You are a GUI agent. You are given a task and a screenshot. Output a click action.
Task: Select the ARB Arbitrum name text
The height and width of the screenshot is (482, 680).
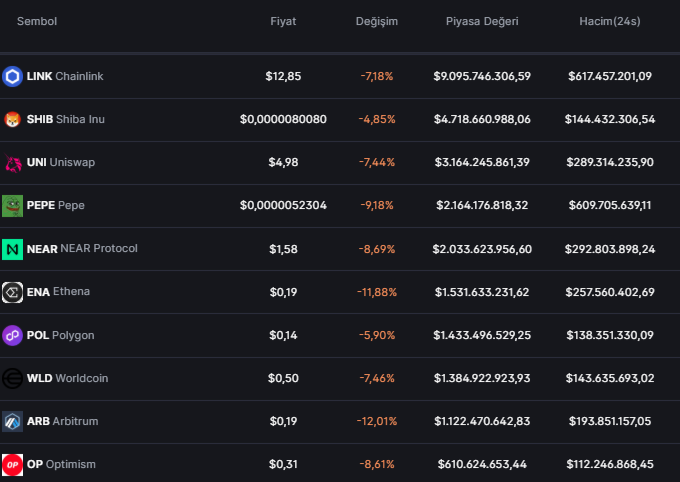[62, 421]
